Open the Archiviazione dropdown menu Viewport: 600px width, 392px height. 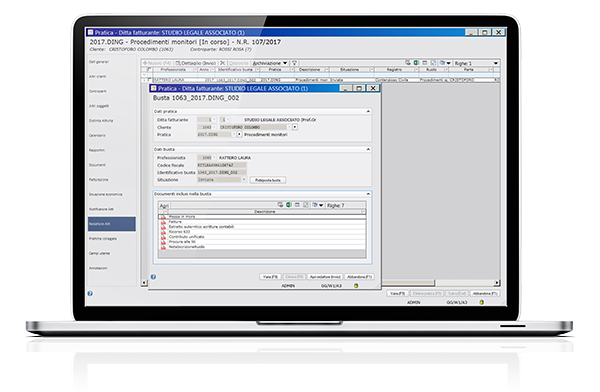pyautogui.click(x=270, y=63)
